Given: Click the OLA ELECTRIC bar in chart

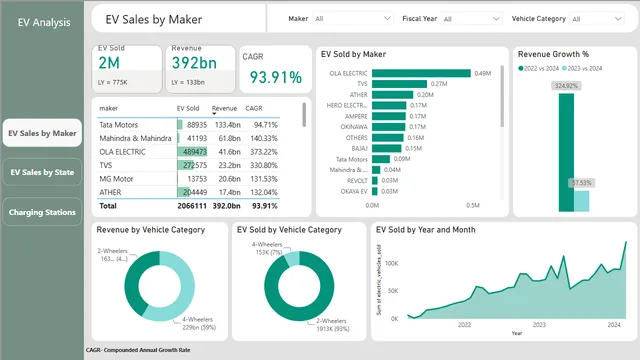Looking at the screenshot, I should pos(421,73).
